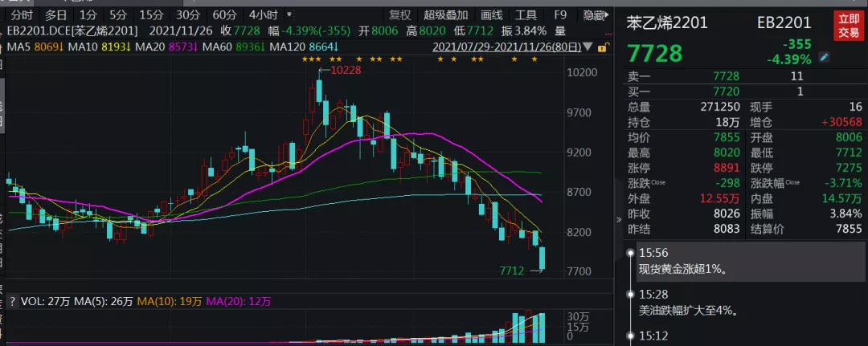Open the more timeframes dropdown arrow after 4小时

[289, 15]
